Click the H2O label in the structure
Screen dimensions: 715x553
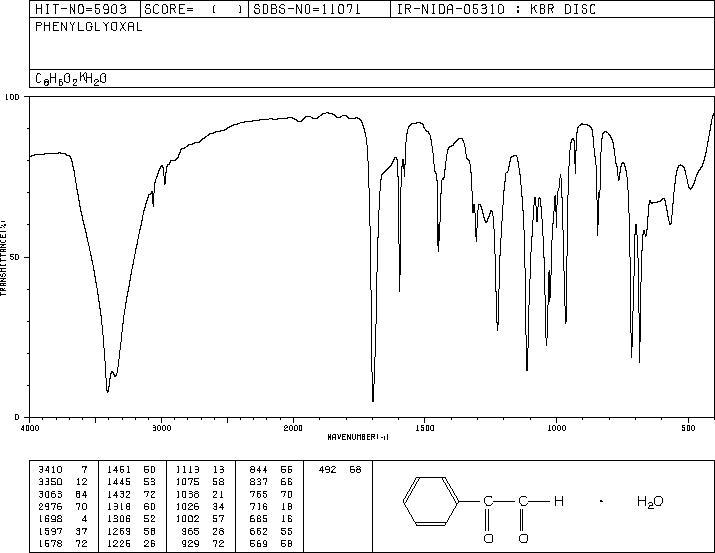650,502
